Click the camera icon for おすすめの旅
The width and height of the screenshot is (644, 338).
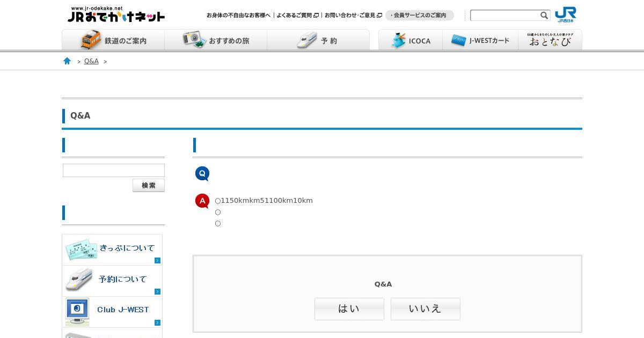tap(194, 40)
